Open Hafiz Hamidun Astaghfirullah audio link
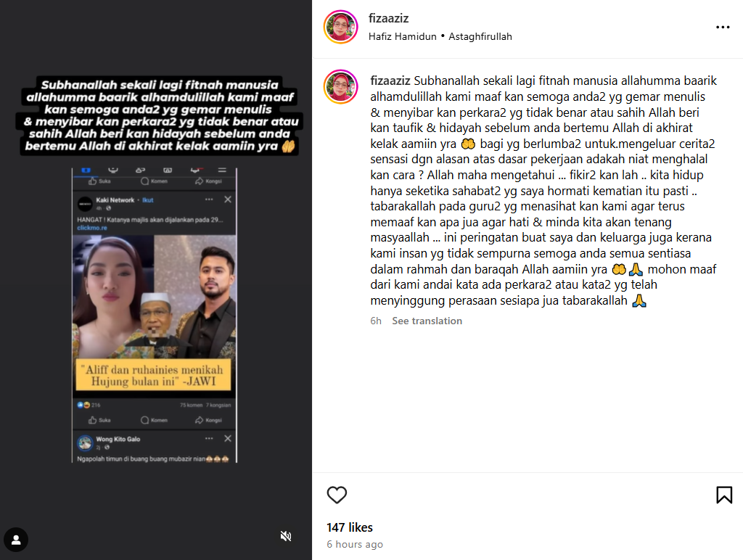 point(440,36)
